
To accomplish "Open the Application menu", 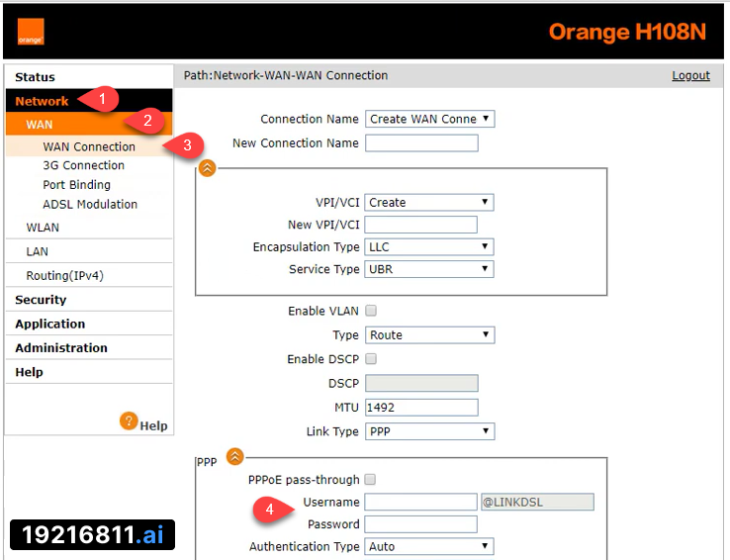I will [89, 324].
